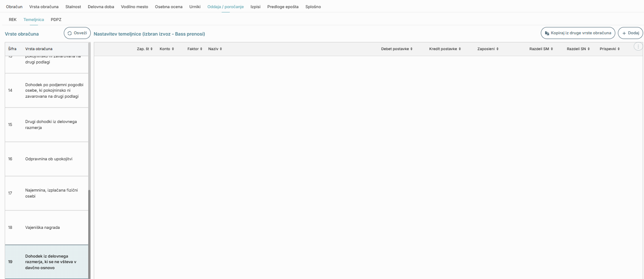Sort by the Konto column

click(167, 49)
